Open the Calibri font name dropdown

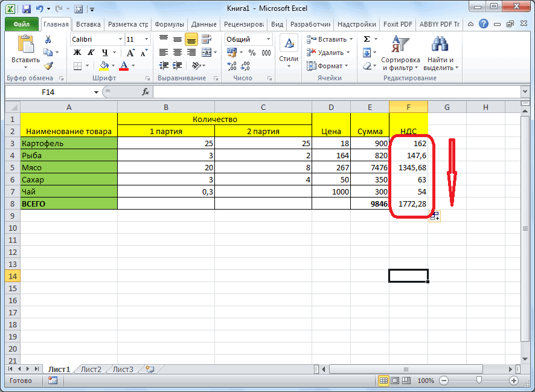point(119,39)
